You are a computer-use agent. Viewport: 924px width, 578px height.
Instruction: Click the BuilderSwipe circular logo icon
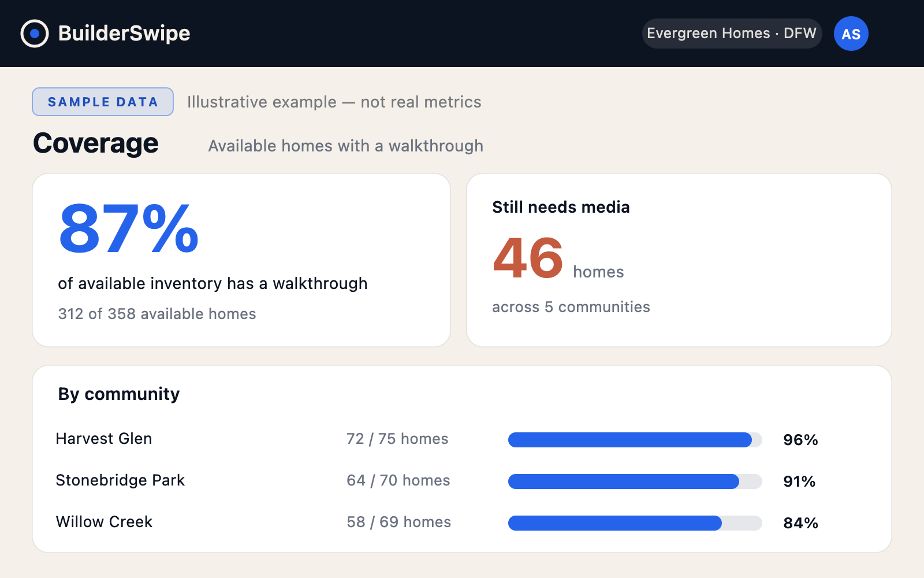(35, 34)
